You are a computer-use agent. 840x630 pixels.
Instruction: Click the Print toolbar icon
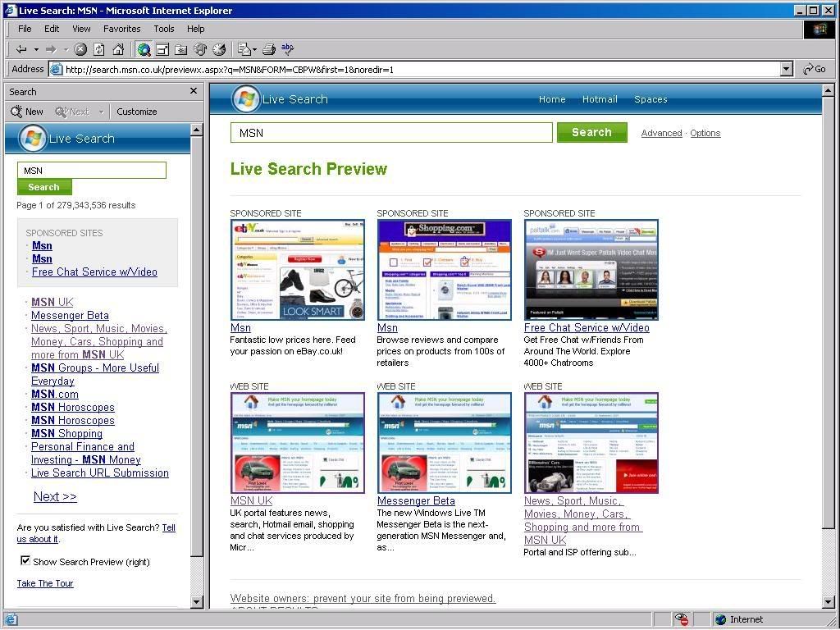coord(269,50)
